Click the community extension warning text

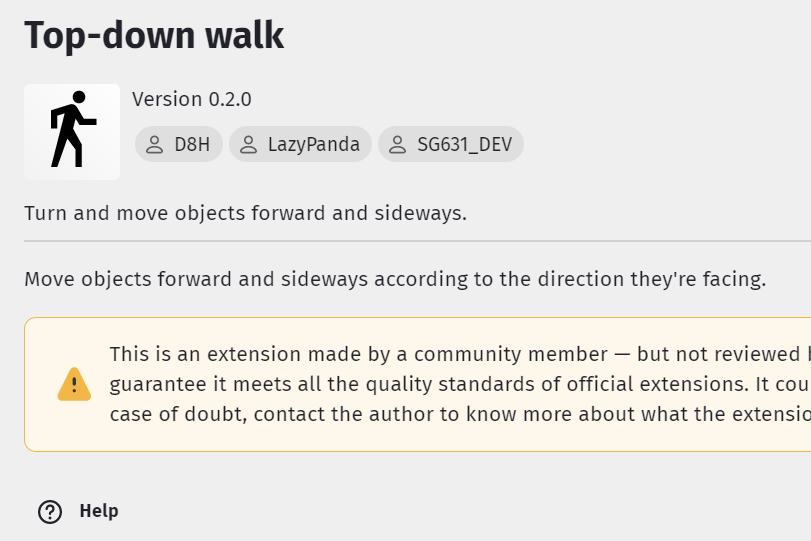coord(460,354)
